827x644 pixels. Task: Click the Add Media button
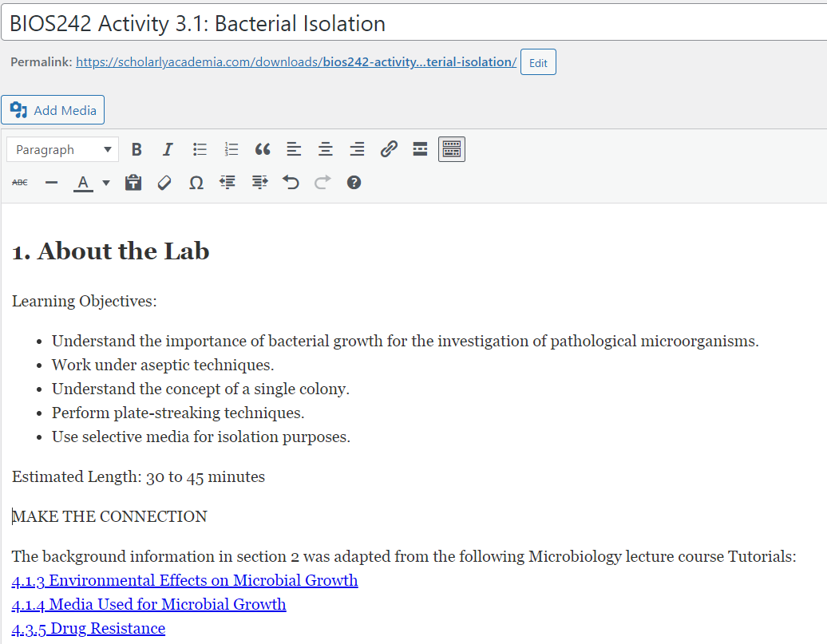(53, 110)
